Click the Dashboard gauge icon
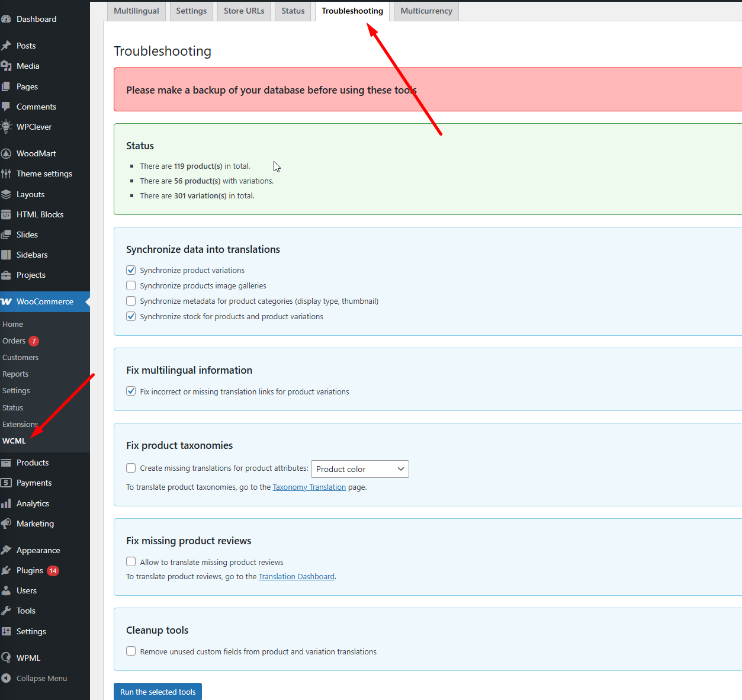Viewport: 742px width, 700px height. coord(6,19)
